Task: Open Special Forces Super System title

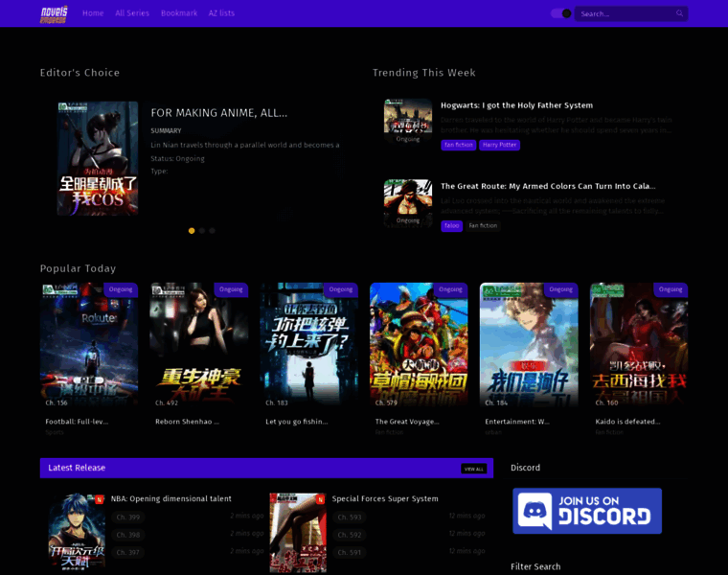Action: pyautogui.click(x=385, y=499)
